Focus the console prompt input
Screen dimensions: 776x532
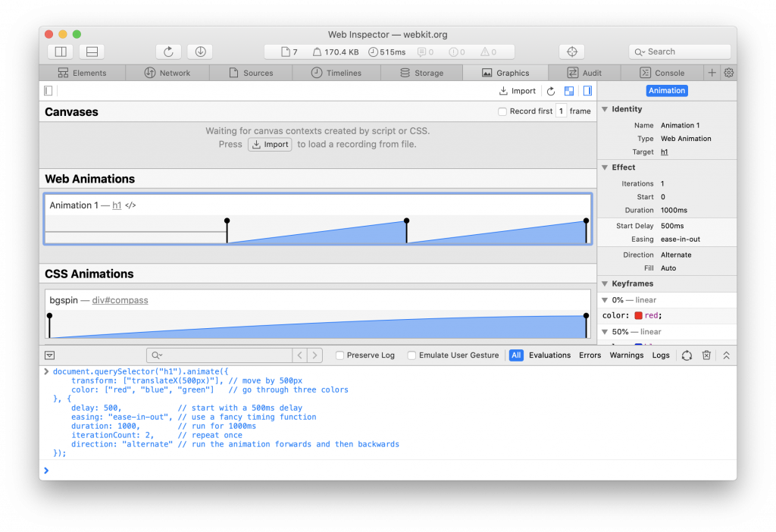pyautogui.click(x=387, y=471)
